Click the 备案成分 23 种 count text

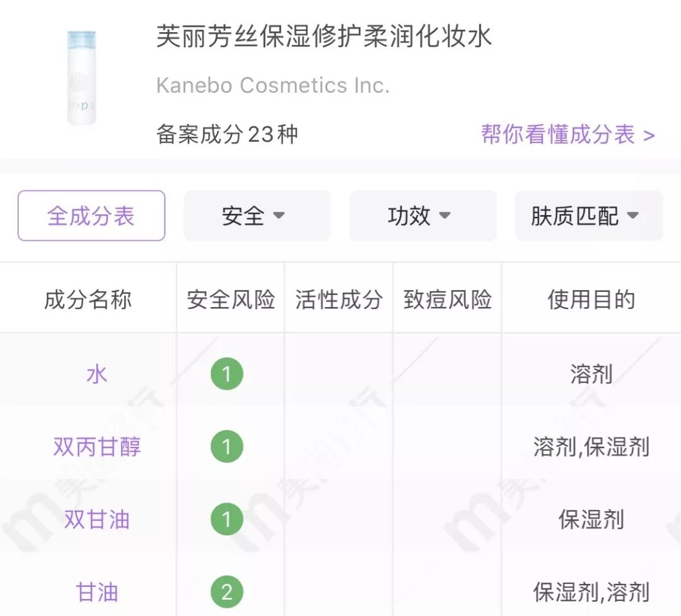(227, 135)
